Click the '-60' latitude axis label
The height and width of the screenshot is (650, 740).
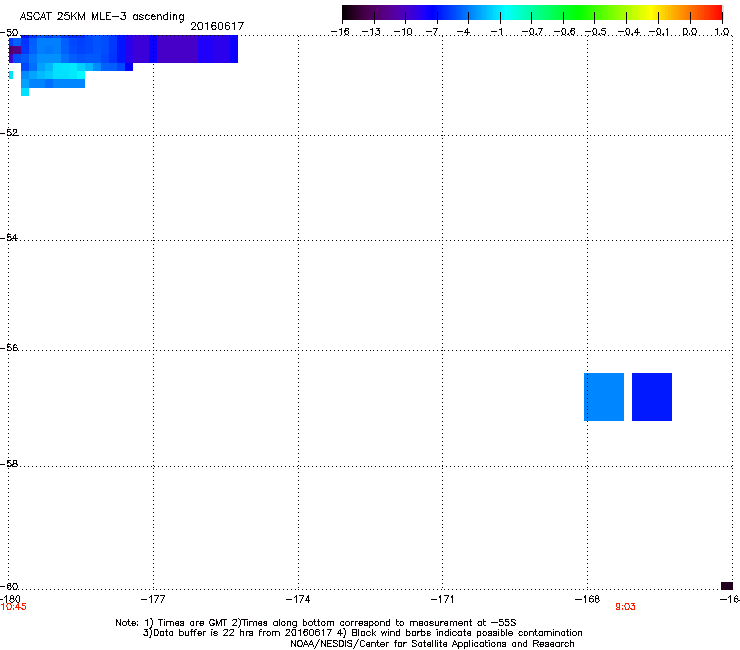point(9,586)
